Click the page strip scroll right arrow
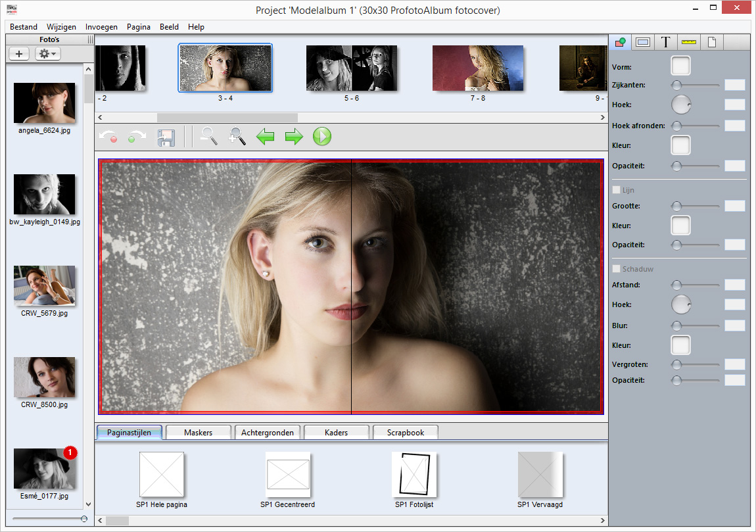The height and width of the screenshot is (532, 756). pyautogui.click(x=602, y=117)
